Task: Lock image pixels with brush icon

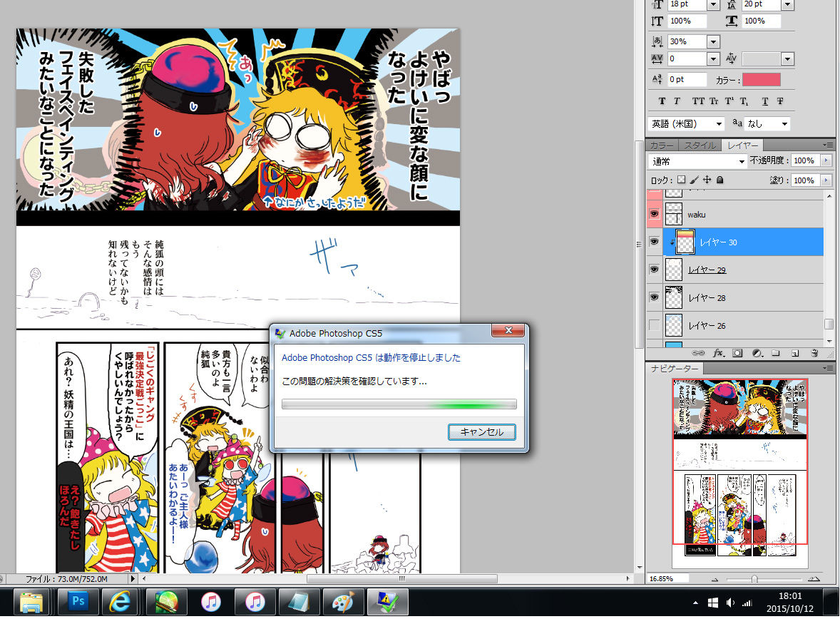Action: (x=695, y=180)
